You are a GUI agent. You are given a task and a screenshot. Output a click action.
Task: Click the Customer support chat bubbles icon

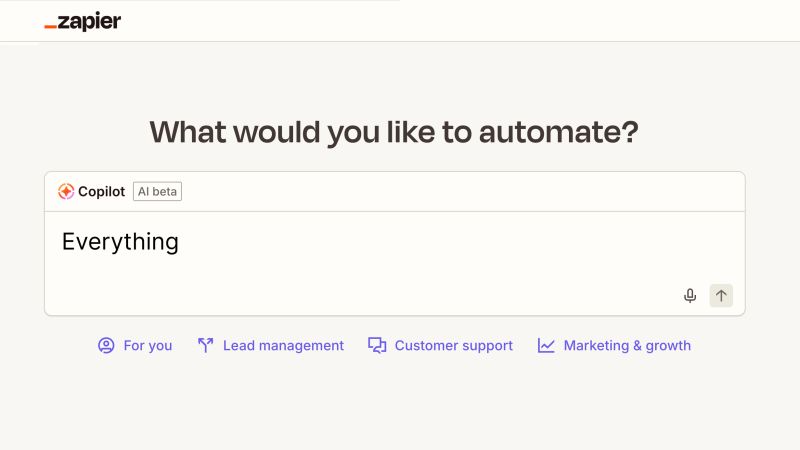(x=377, y=345)
